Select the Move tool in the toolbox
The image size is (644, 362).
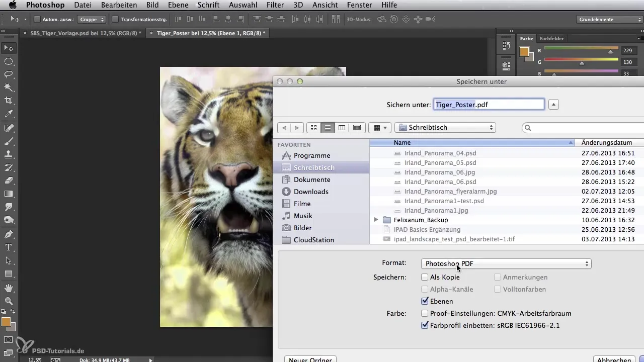[x=9, y=48]
